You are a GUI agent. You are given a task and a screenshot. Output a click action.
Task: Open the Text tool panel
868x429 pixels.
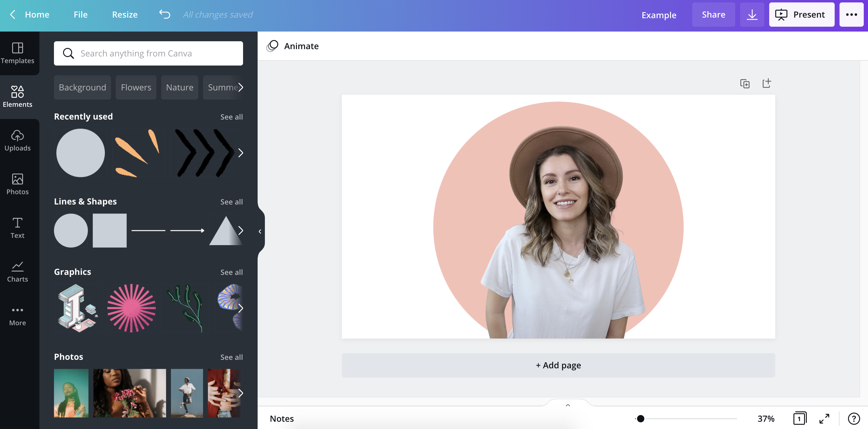17,227
